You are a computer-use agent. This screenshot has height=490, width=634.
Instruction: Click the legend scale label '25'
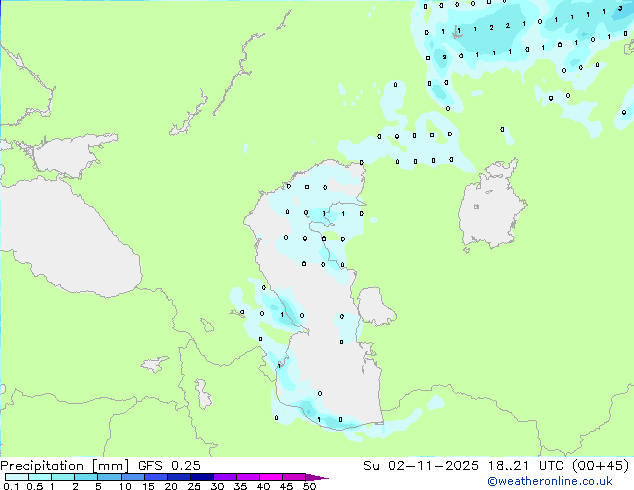click(194, 486)
